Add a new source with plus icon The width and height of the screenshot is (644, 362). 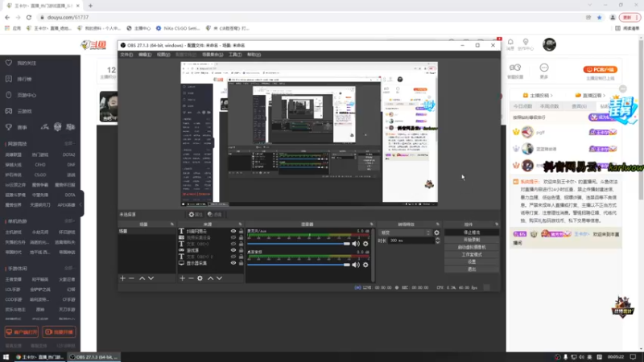pyautogui.click(x=183, y=278)
